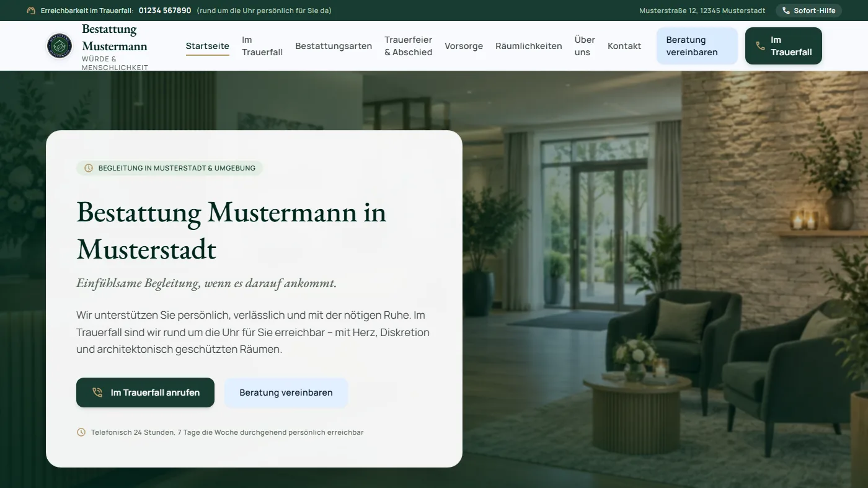Click Telefonisch 24 Stunden availability note
The image size is (868, 488).
coord(227,432)
